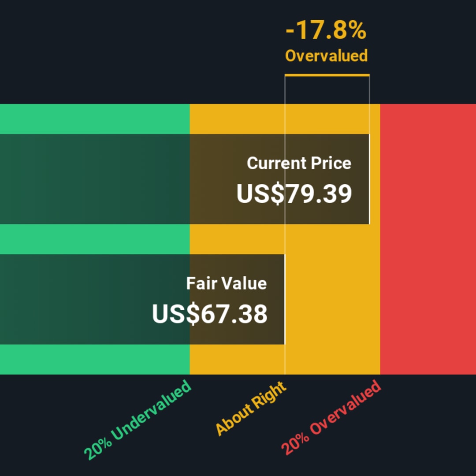Click the green strip above the Current Price bar

point(95,119)
